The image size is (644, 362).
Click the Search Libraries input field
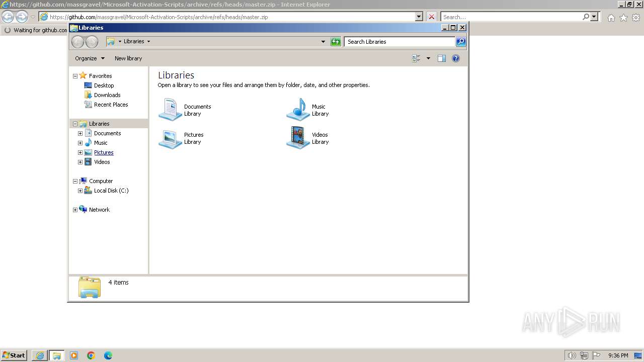point(400,42)
